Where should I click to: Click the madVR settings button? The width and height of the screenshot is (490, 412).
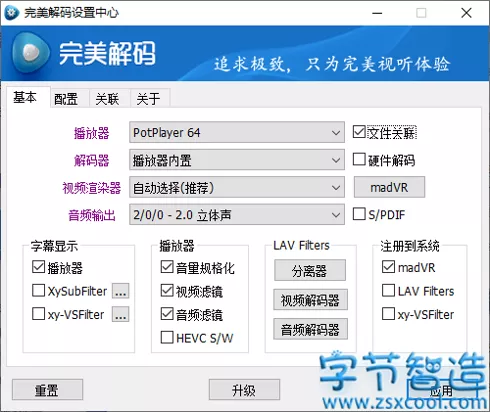(389, 187)
